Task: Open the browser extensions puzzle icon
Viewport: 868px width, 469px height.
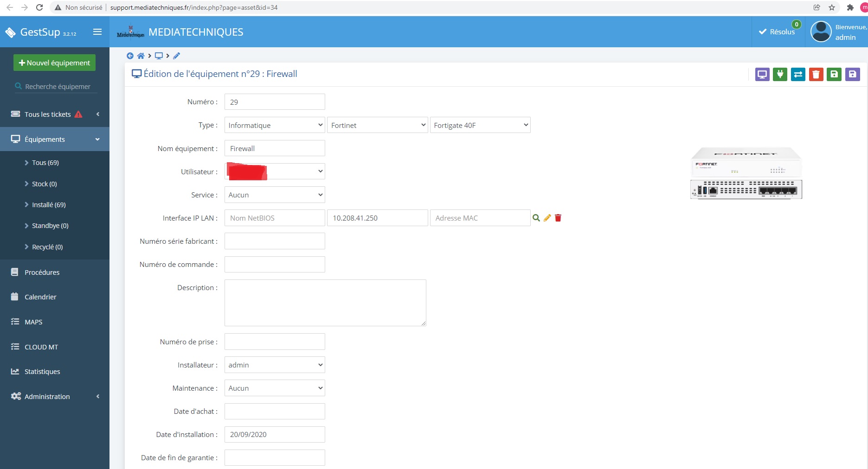Action: 850,7
